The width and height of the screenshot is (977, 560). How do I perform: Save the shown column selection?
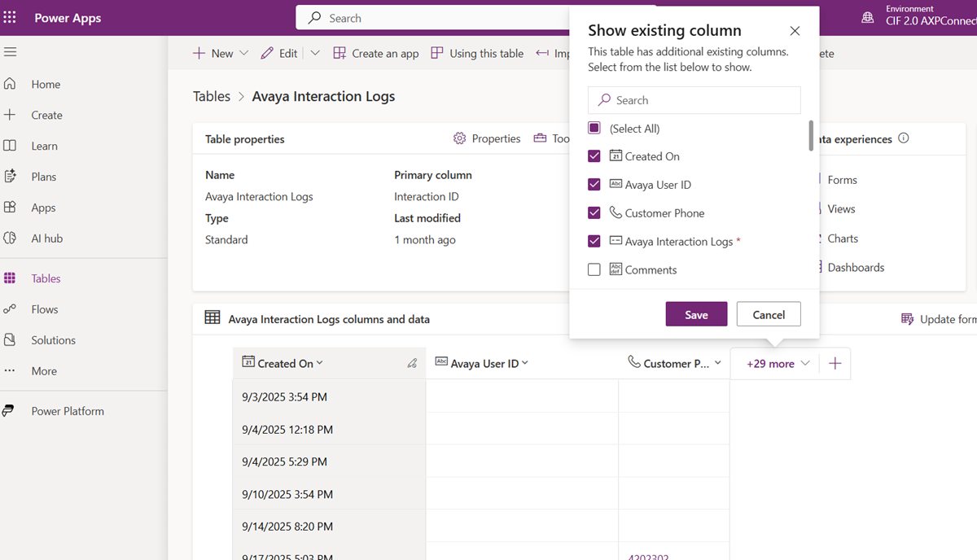click(x=696, y=314)
